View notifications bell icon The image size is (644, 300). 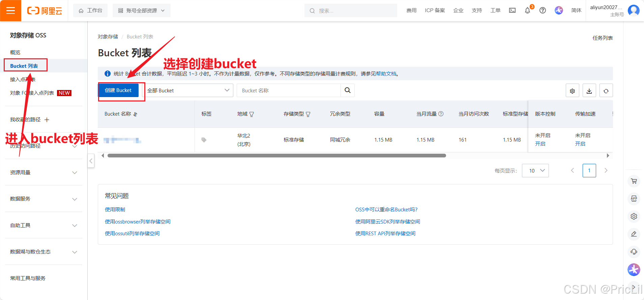point(528,10)
